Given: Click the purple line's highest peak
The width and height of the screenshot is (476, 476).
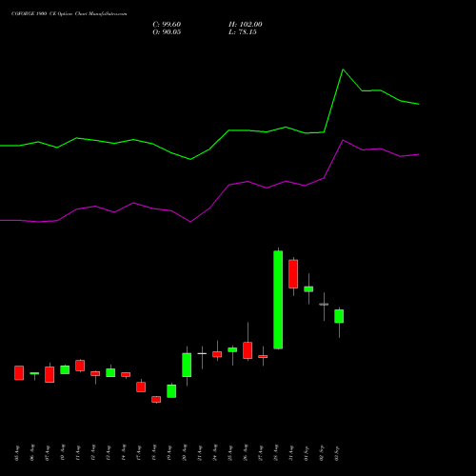Looking at the screenshot, I should coord(344,140).
